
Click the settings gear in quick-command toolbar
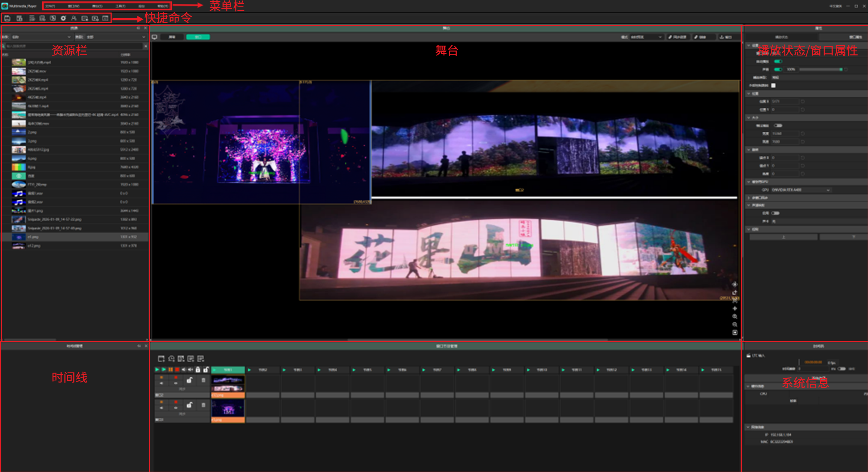coord(63,18)
